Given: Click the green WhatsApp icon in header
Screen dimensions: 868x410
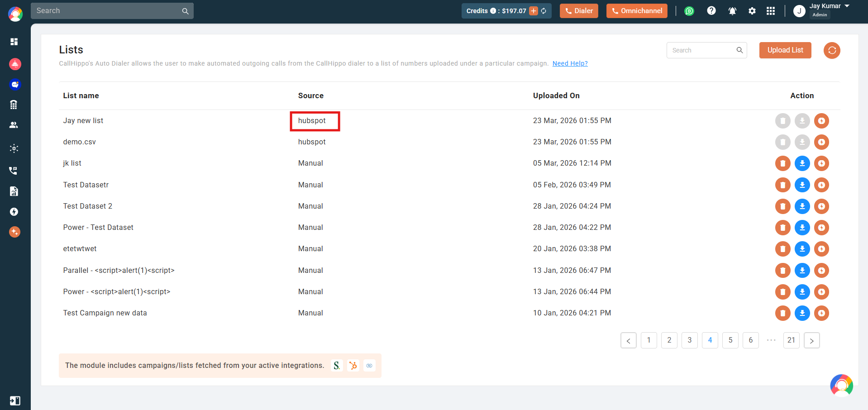Looking at the screenshot, I should (x=689, y=11).
